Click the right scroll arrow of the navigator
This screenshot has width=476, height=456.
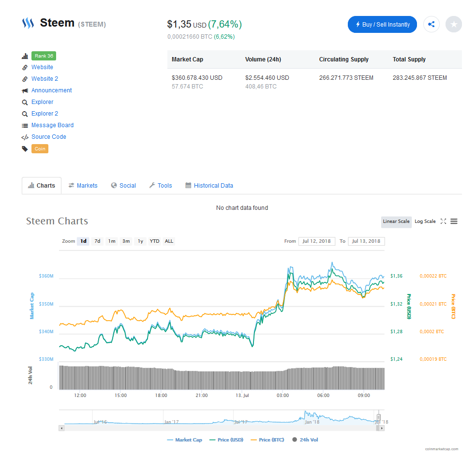point(382,428)
